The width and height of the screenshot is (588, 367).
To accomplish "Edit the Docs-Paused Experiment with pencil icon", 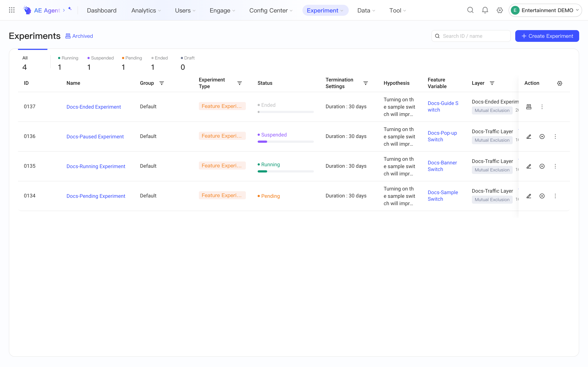I will (529, 137).
